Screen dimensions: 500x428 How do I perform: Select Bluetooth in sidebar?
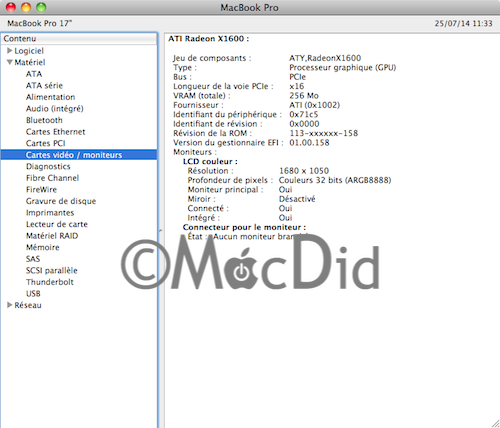[x=44, y=120]
